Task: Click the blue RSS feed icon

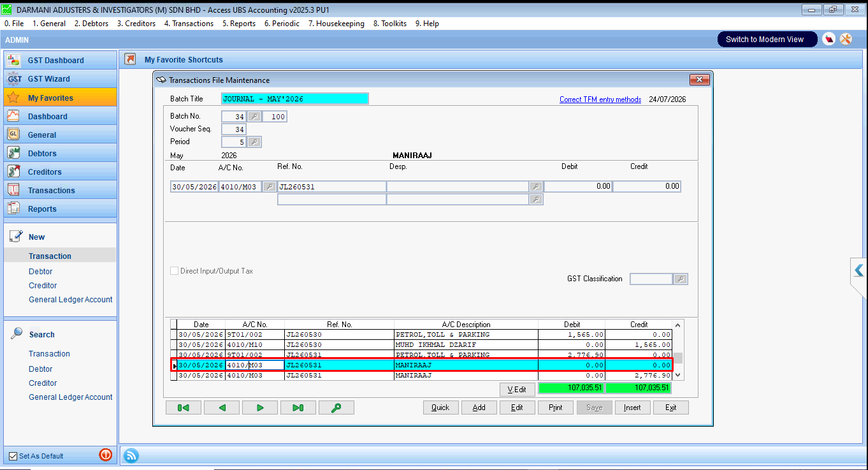Action: click(x=131, y=455)
